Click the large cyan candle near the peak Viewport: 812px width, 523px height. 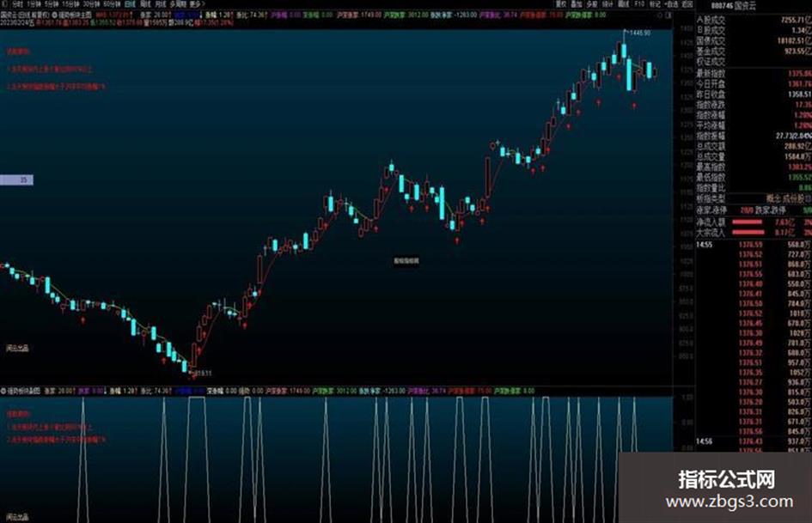pyautogui.click(x=630, y=75)
